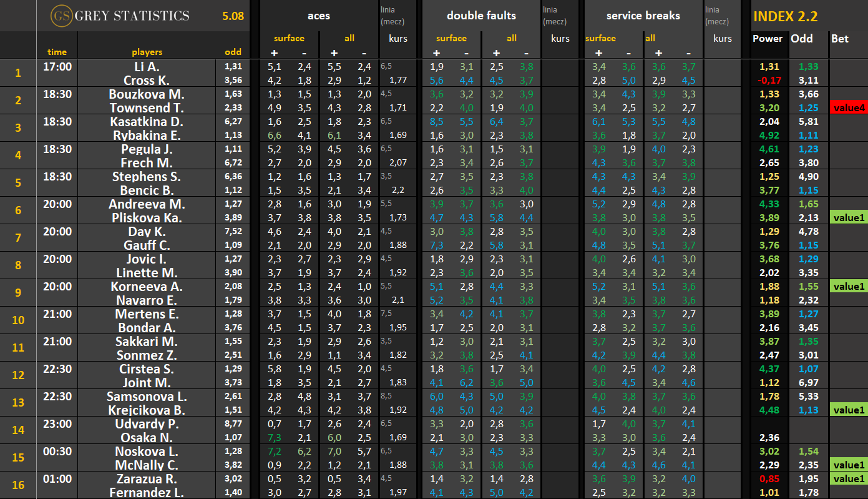868x499 pixels.
Task: Select player Mertens E.
Action: pyautogui.click(x=147, y=314)
